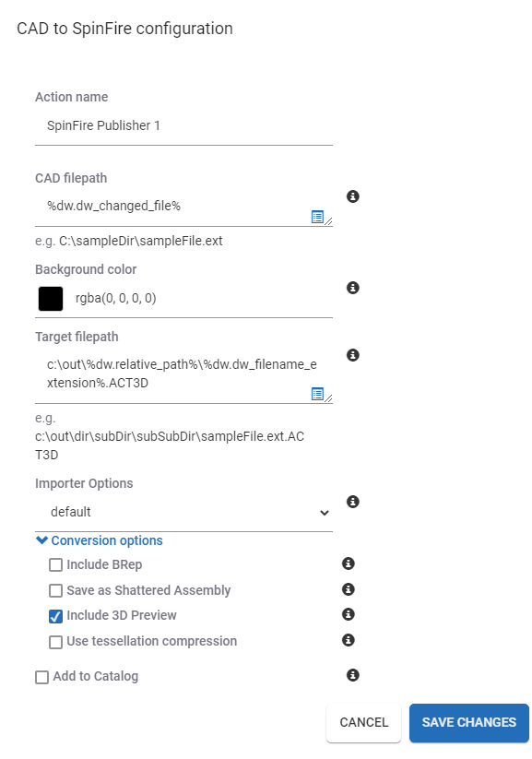Viewport: 532px width, 759px height.
Task: Enable Use tessellation compression checkbox
Action: click(55, 642)
